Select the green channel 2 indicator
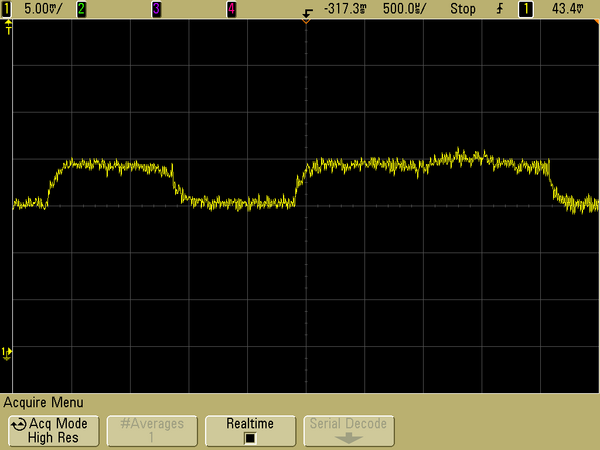The image size is (600, 450). (81, 9)
